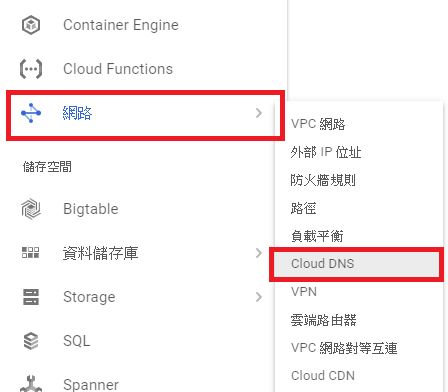This screenshot has width=448, height=392.
Task: Choose 防火牆規則 from the submenu
Action: pos(323,180)
